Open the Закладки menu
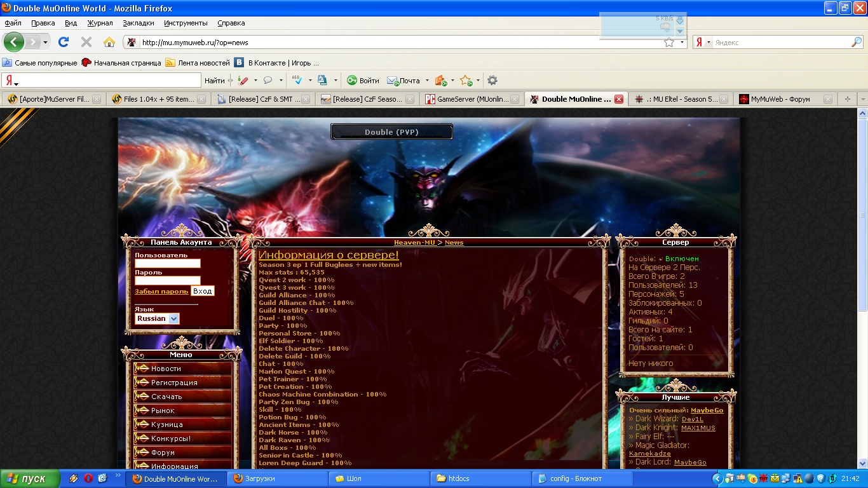 tap(139, 23)
